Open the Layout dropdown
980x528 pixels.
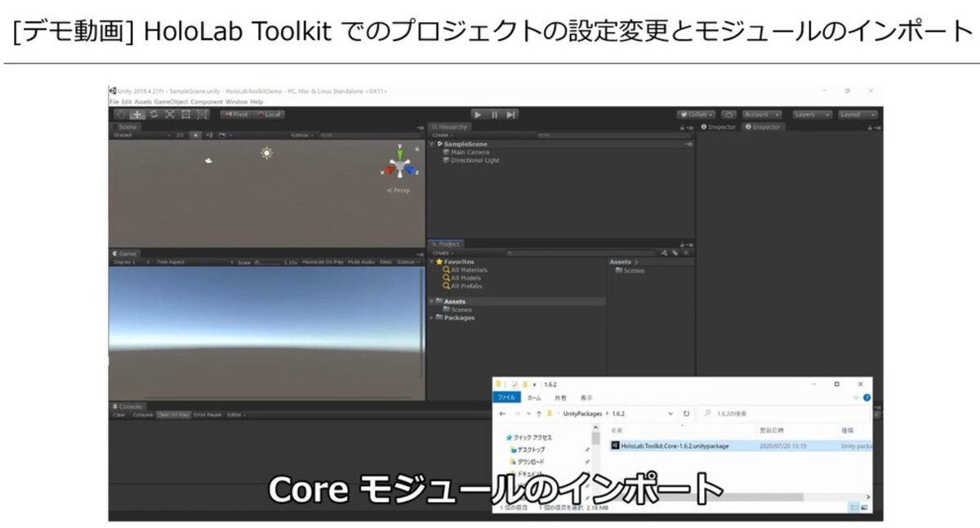pyautogui.click(x=857, y=114)
